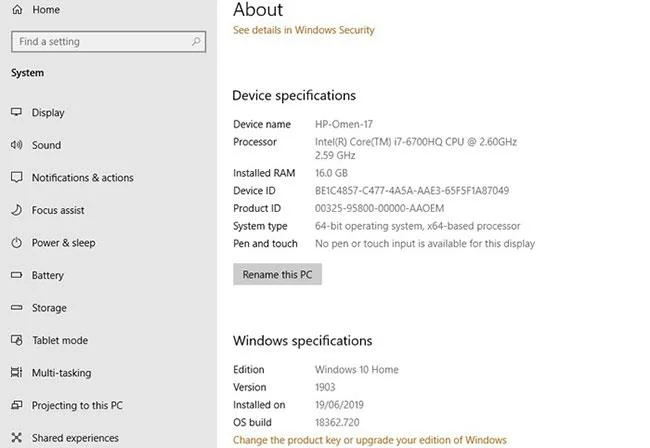650x448 pixels.
Task: Go to Storage label
Action: (49, 308)
